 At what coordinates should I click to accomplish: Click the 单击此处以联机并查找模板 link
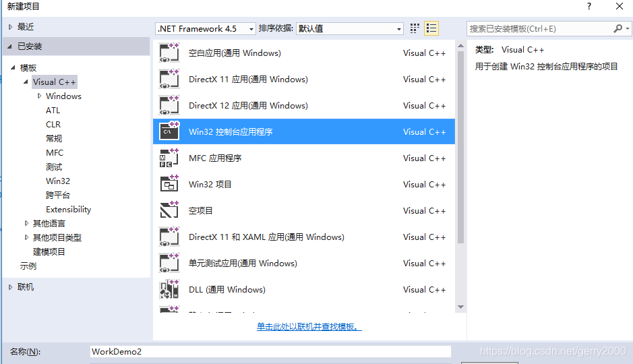point(309,326)
